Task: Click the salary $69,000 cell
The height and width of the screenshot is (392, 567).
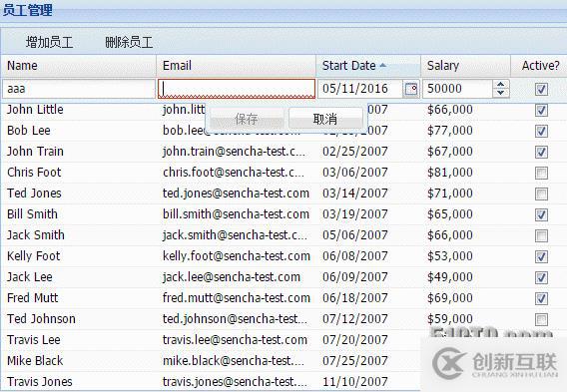Action: 450,298
